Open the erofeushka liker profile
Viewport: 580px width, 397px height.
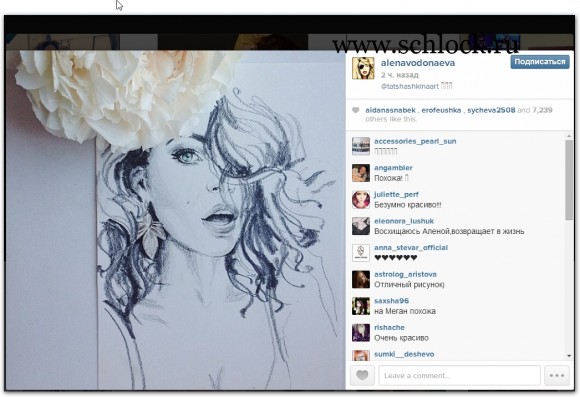pyautogui.click(x=441, y=110)
